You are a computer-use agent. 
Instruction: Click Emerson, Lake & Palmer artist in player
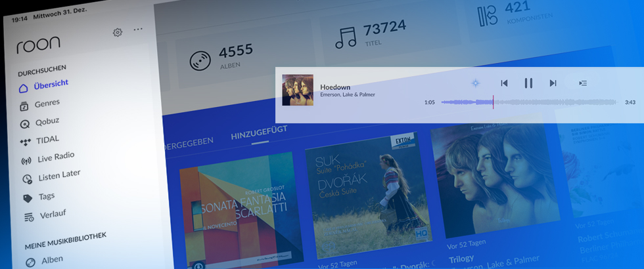point(348,94)
